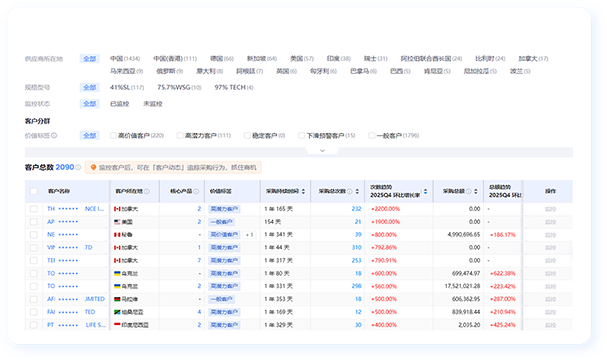Select 全部 in 价值标签 filter row

[89, 135]
